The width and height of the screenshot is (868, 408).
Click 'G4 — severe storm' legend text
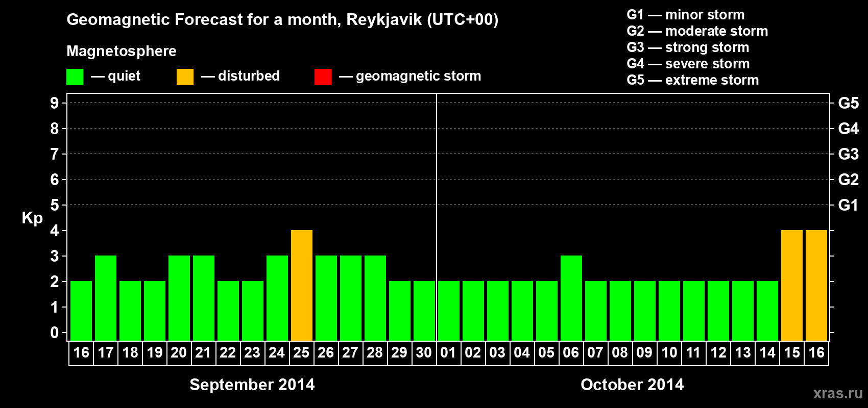(x=688, y=64)
